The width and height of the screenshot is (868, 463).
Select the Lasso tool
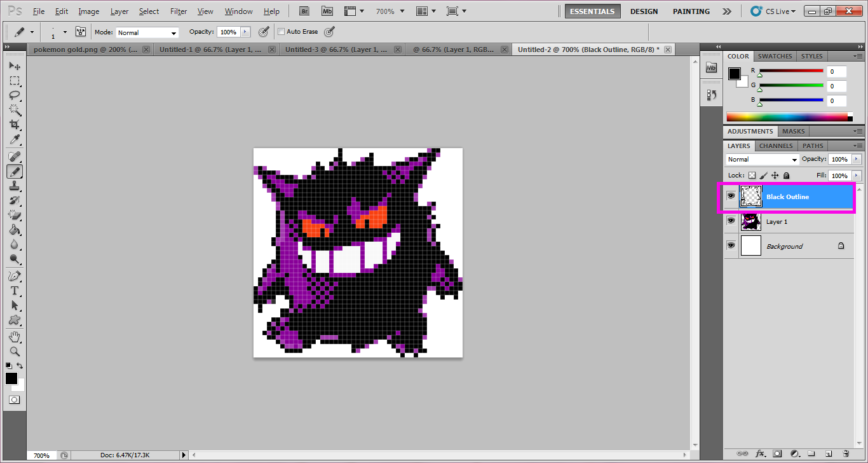[x=14, y=95]
